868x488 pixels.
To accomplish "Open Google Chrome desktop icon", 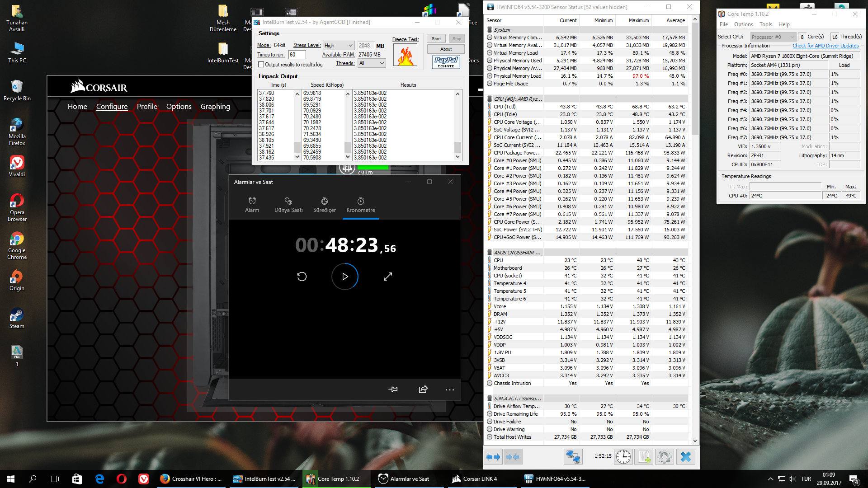I will point(17,245).
